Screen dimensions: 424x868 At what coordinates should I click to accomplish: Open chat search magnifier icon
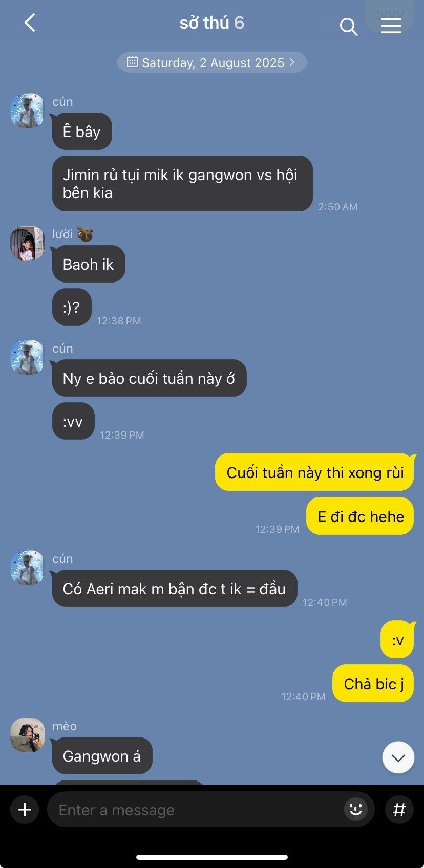coord(348,27)
